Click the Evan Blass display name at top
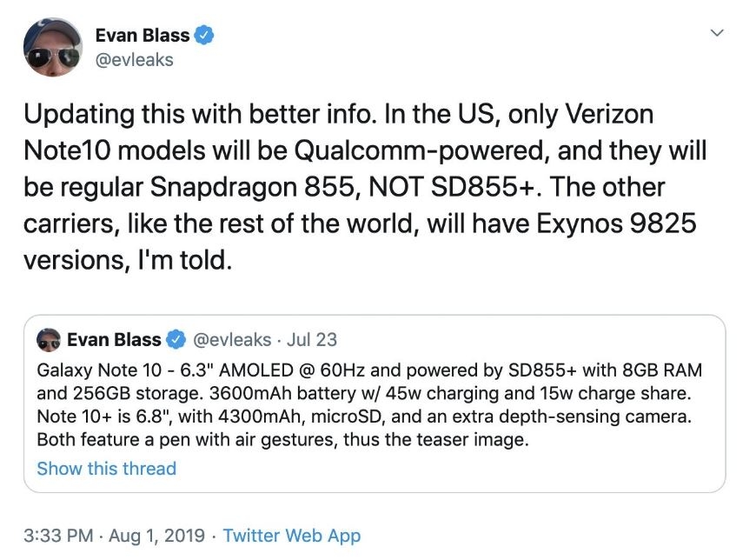 click(143, 35)
